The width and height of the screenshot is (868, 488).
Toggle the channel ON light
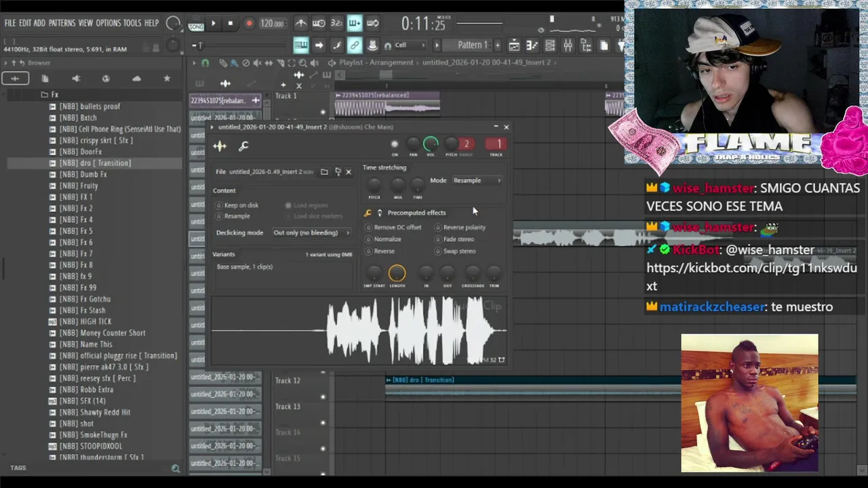395,144
